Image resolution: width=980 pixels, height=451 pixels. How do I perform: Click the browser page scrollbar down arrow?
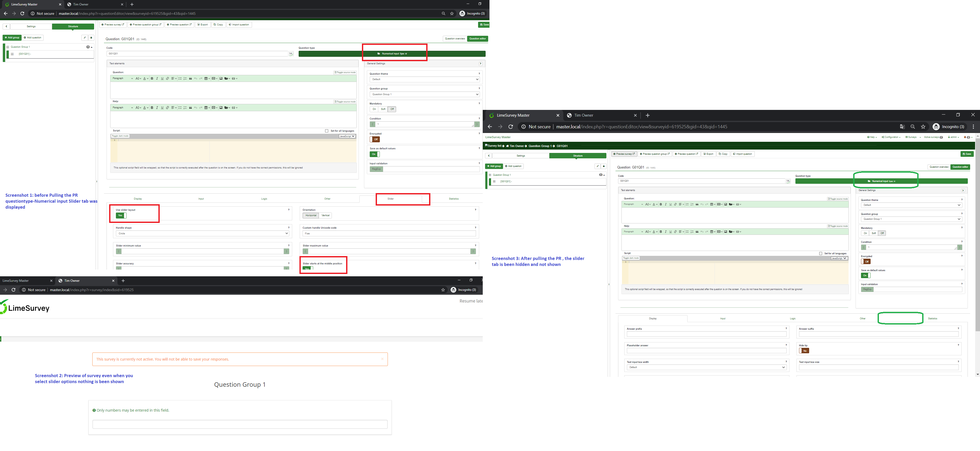[977, 374]
